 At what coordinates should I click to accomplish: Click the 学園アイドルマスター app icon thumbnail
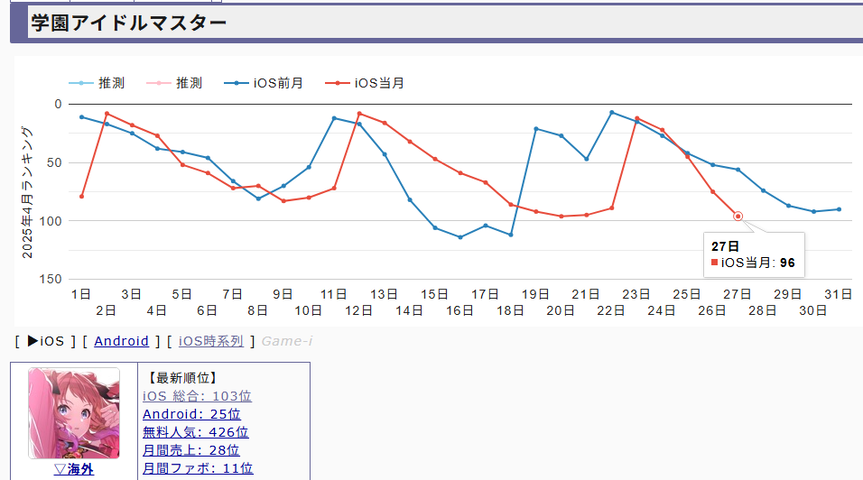pos(74,413)
